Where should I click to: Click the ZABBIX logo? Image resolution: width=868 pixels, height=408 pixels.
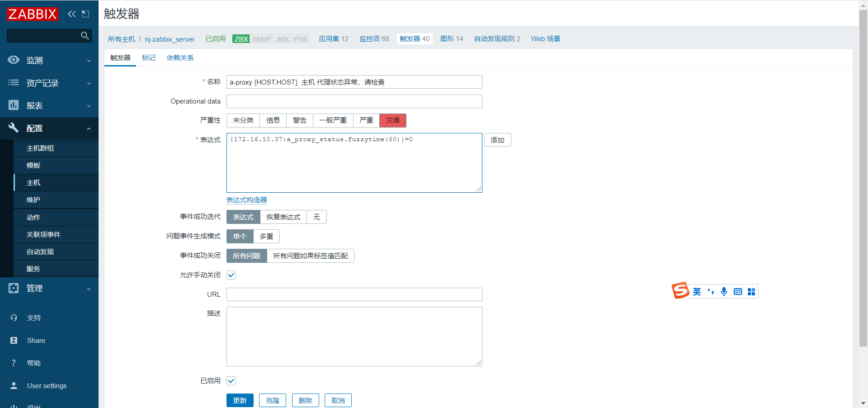[33, 14]
